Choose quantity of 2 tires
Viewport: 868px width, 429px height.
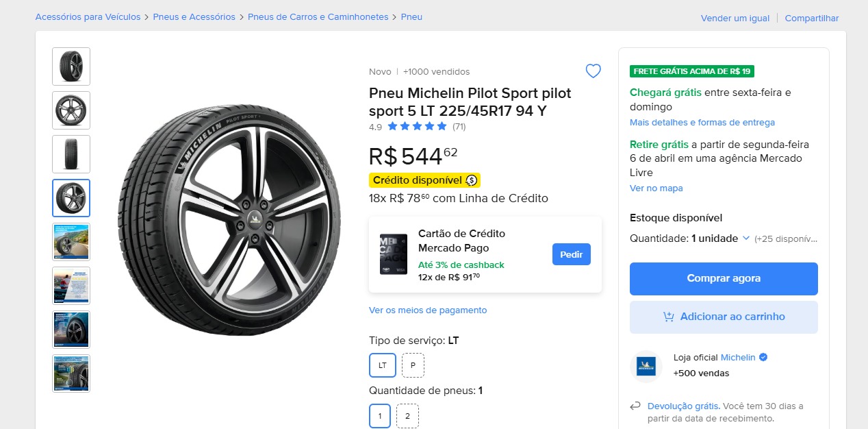pos(407,416)
